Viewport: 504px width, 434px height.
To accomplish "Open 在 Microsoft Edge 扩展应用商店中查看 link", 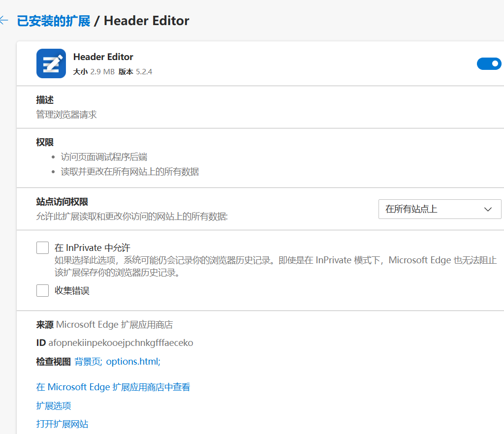I will point(113,387).
